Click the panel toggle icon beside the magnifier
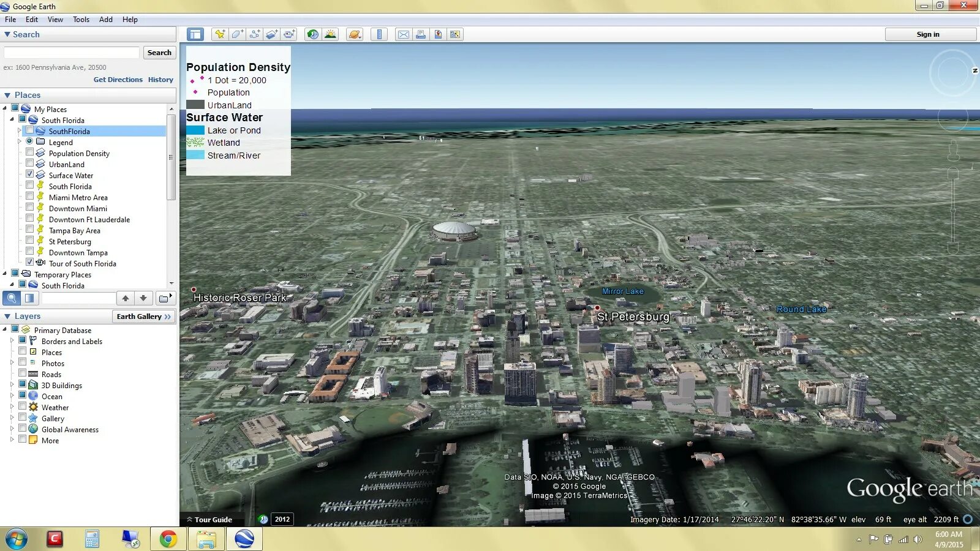980x551 pixels. (x=29, y=298)
